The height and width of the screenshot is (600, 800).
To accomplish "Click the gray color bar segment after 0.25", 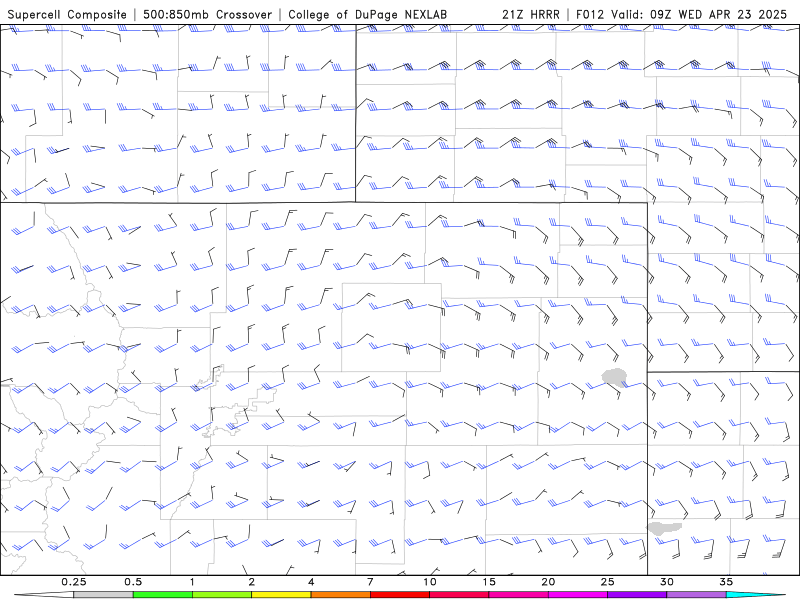I will tap(103, 595).
